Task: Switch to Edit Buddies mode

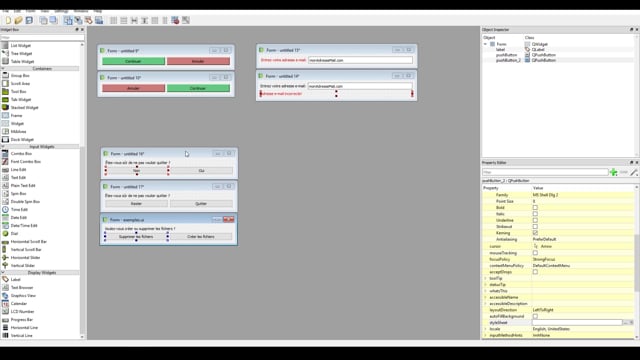Action: point(89,20)
